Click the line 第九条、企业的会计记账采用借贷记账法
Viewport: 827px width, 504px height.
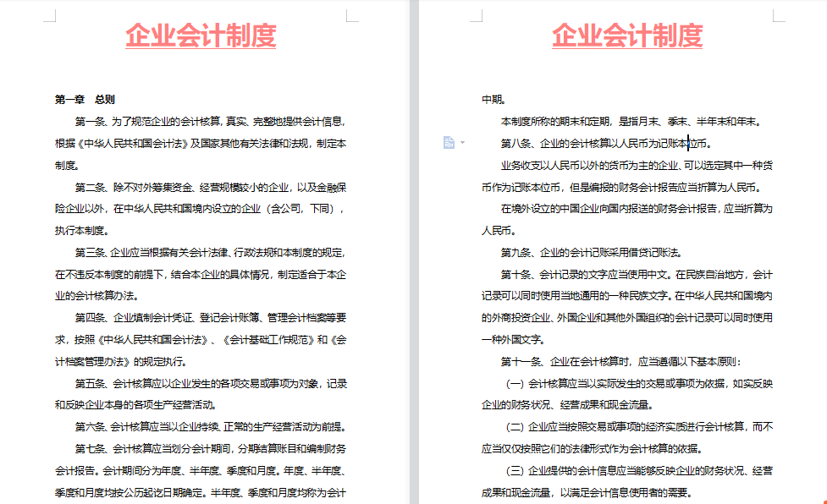[592, 253]
